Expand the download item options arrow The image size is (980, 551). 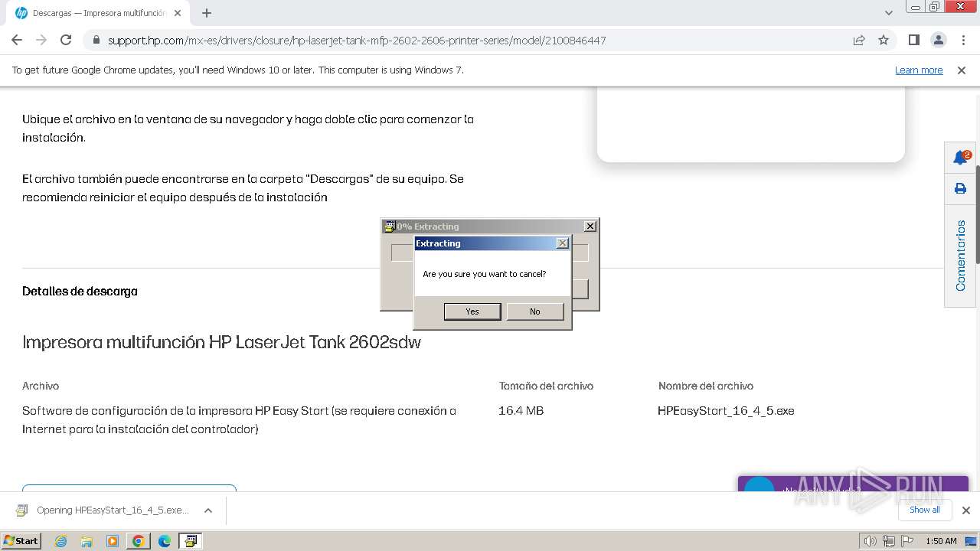point(208,510)
